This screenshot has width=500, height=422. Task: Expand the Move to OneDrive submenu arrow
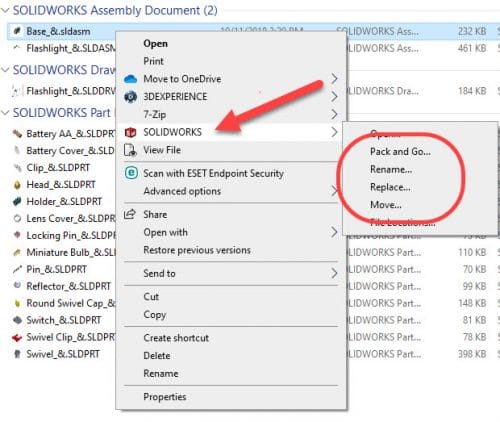[x=334, y=79]
